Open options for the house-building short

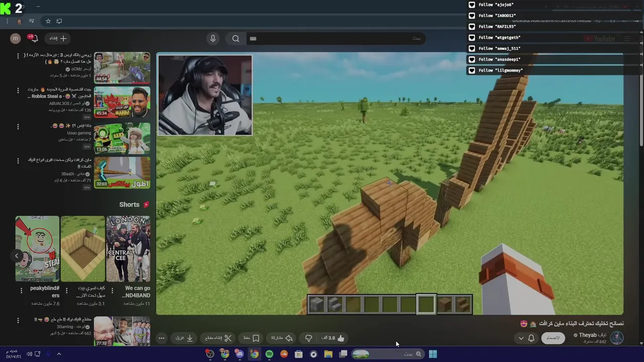(66, 290)
